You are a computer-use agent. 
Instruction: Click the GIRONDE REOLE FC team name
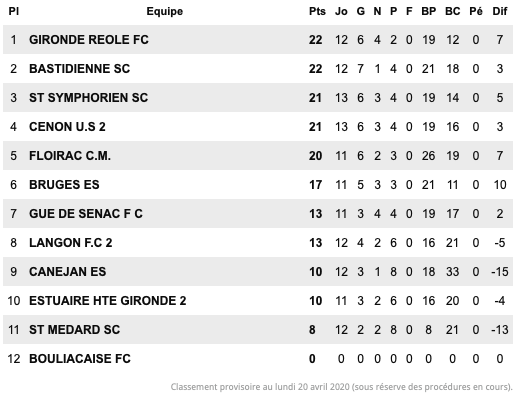coord(89,40)
